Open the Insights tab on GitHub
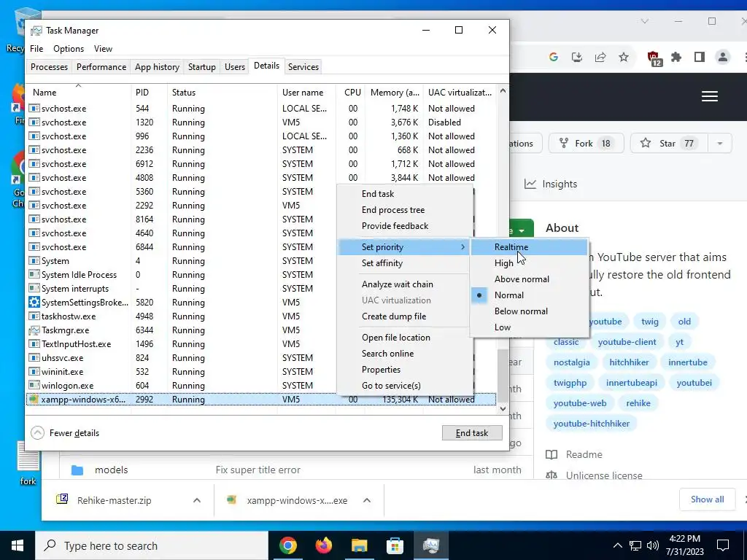The height and width of the screenshot is (560, 747). 551,184
